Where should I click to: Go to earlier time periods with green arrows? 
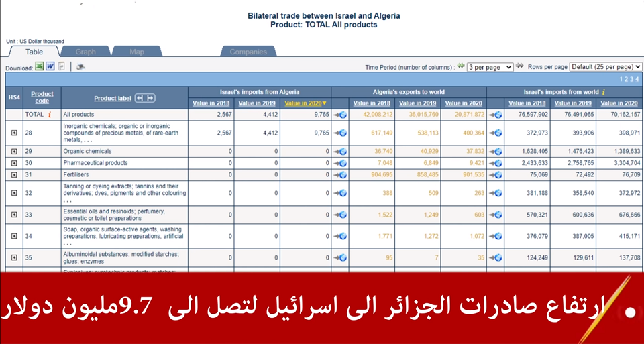point(461,66)
